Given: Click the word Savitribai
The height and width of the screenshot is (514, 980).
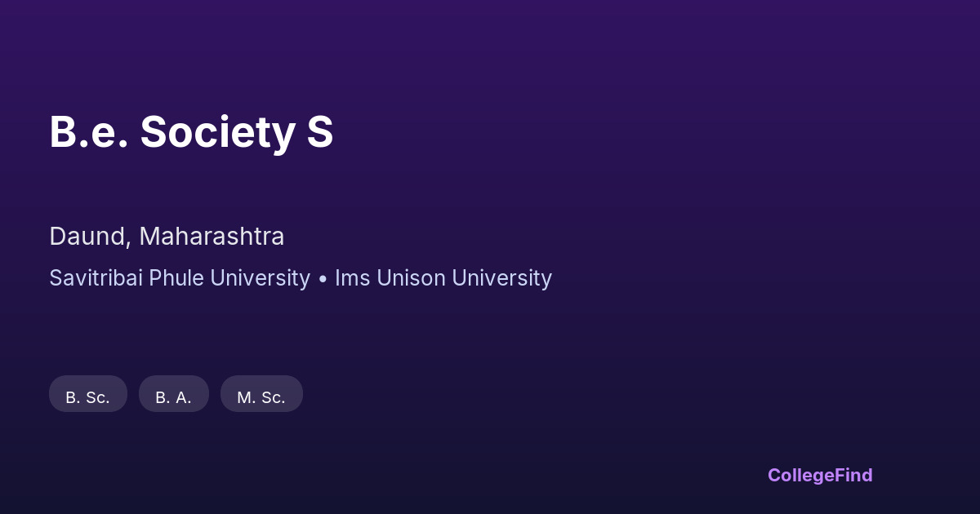Looking at the screenshot, I should pyautogui.click(x=96, y=278).
